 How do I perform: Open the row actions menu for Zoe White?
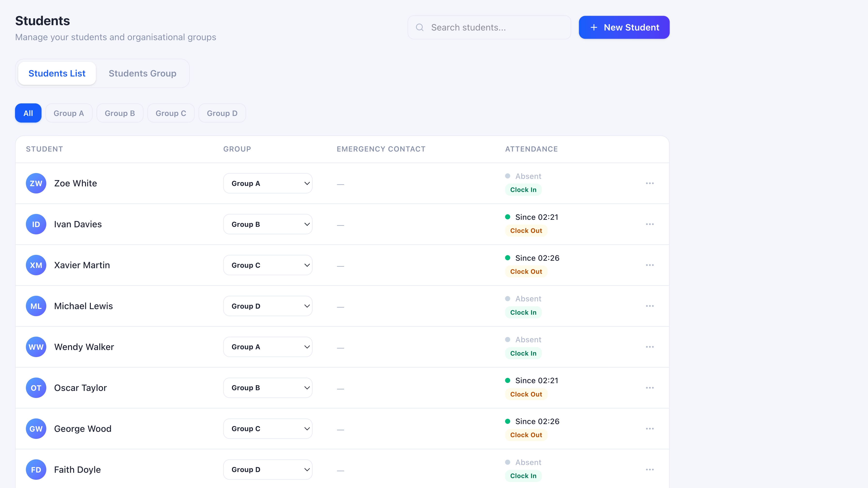pos(650,183)
